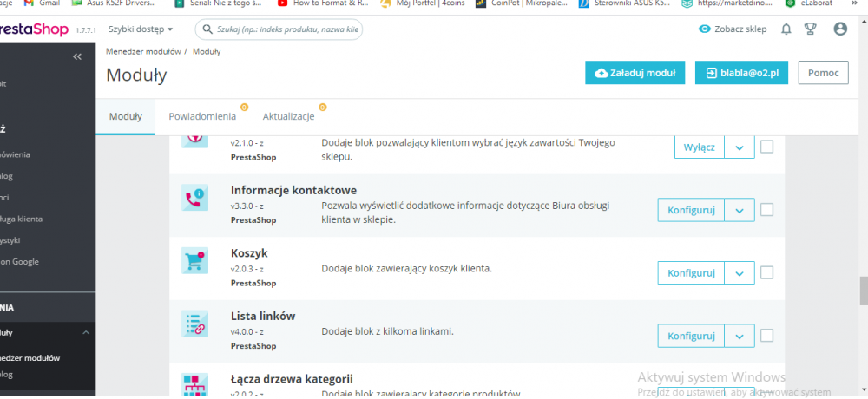This screenshot has width=868, height=399.
Task: Click into the Szukaj search field
Action: tap(279, 29)
